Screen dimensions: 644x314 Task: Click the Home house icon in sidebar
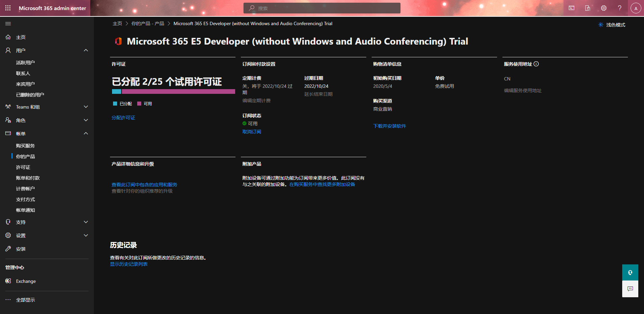point(8,37)
